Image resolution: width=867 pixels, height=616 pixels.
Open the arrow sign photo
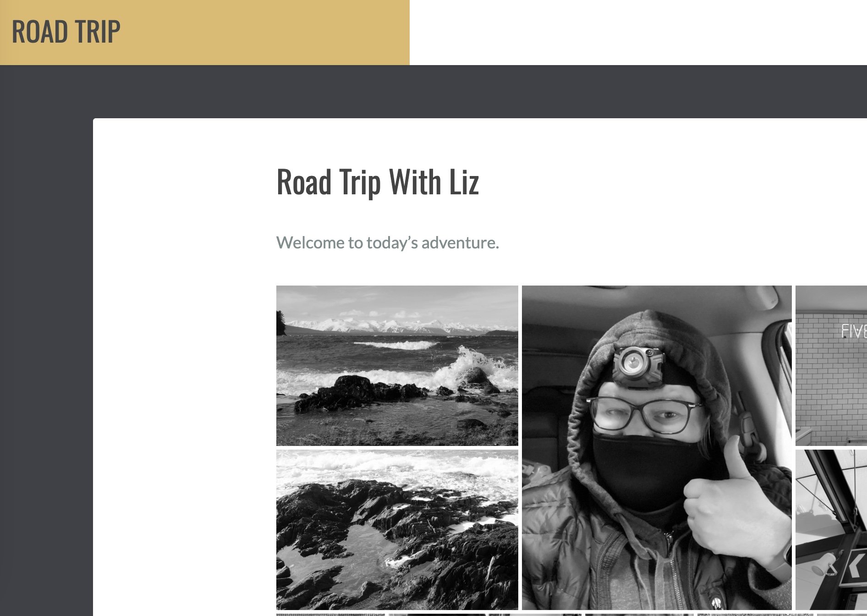coord(831,530)
